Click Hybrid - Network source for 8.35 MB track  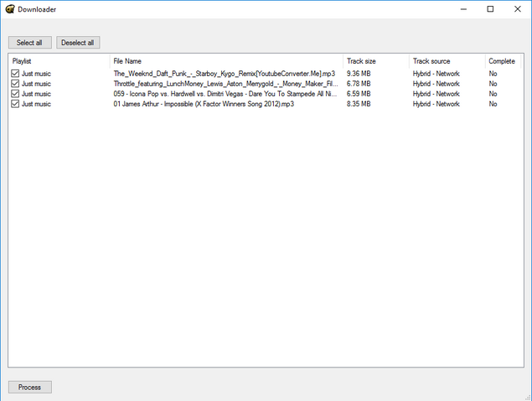pos(436,104)
